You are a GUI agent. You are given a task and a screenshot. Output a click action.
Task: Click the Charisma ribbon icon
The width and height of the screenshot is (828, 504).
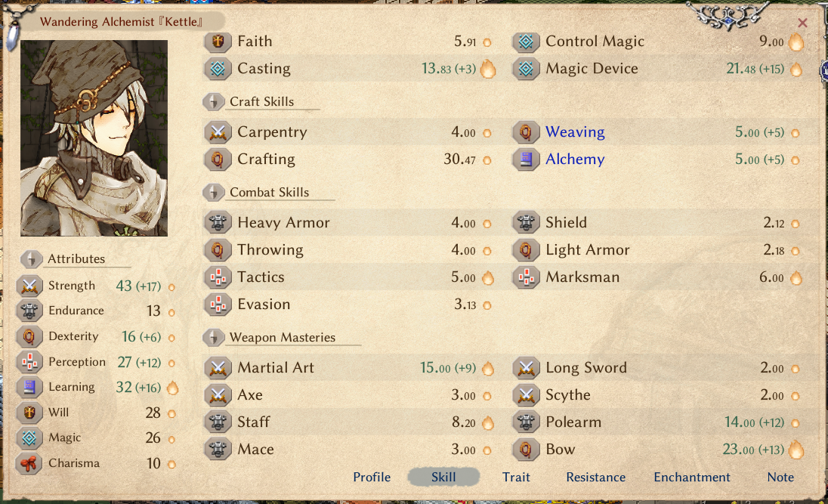tap(29, 463)
